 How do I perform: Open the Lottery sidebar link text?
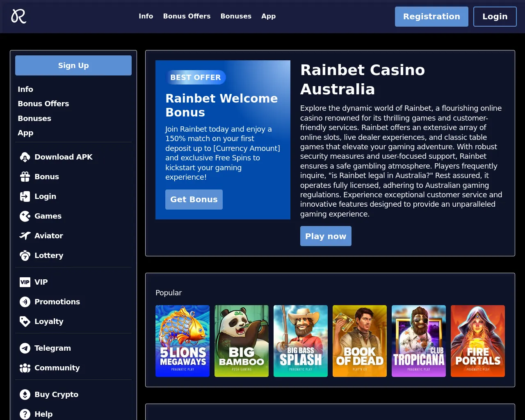tap(49, 256)
